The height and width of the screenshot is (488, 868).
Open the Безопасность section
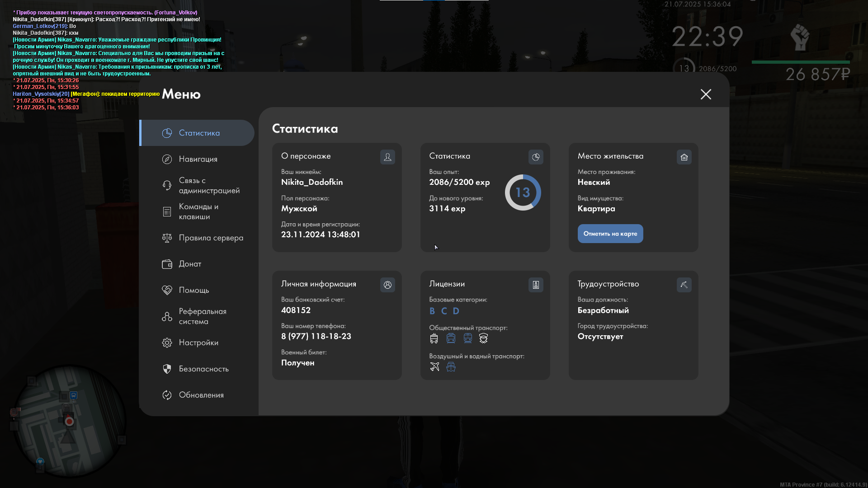coord(203,369)
